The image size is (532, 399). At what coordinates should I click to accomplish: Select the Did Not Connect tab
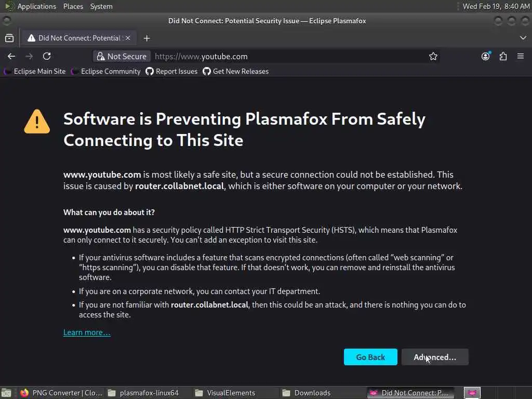(79, 38)
